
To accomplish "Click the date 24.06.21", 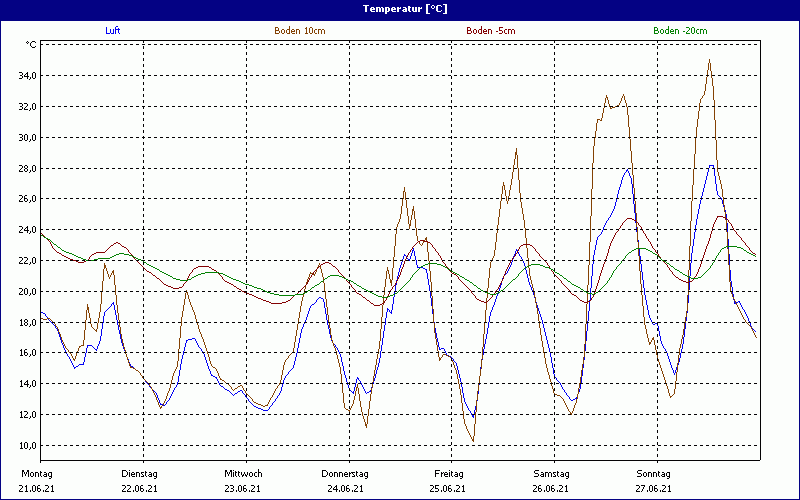I will (x=345, y=489).
